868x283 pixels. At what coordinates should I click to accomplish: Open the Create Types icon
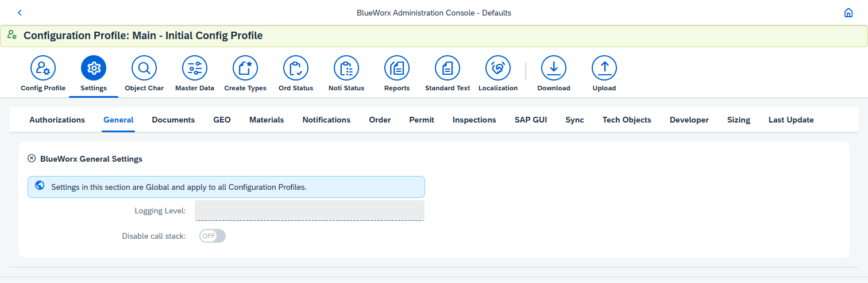click(245, 68)
